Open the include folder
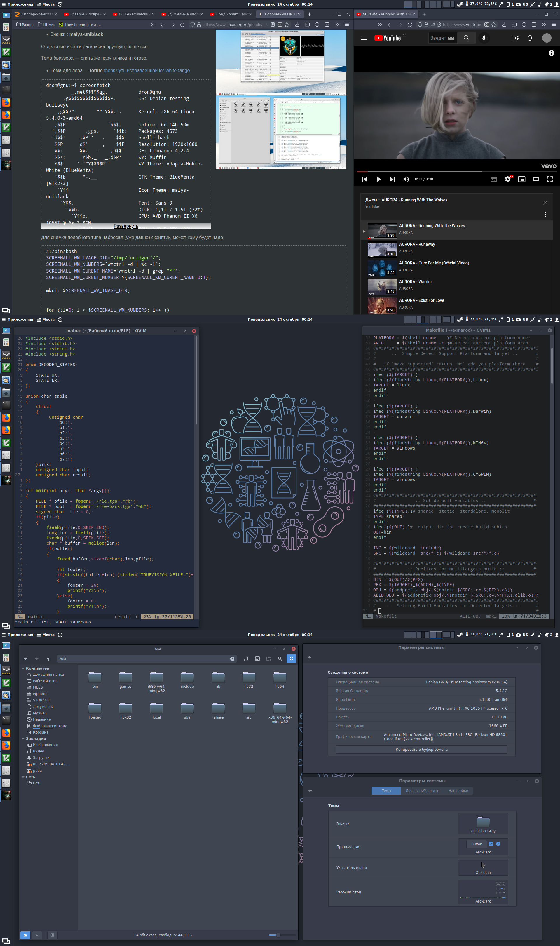560x946 pixels. [187, 680]
